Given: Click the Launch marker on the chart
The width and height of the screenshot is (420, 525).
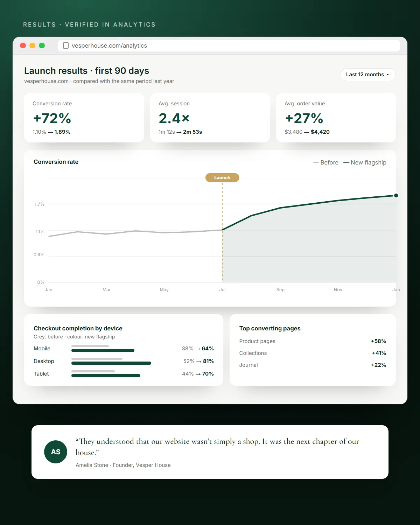Looking at the screenshot, I should (x=222, y=178).
